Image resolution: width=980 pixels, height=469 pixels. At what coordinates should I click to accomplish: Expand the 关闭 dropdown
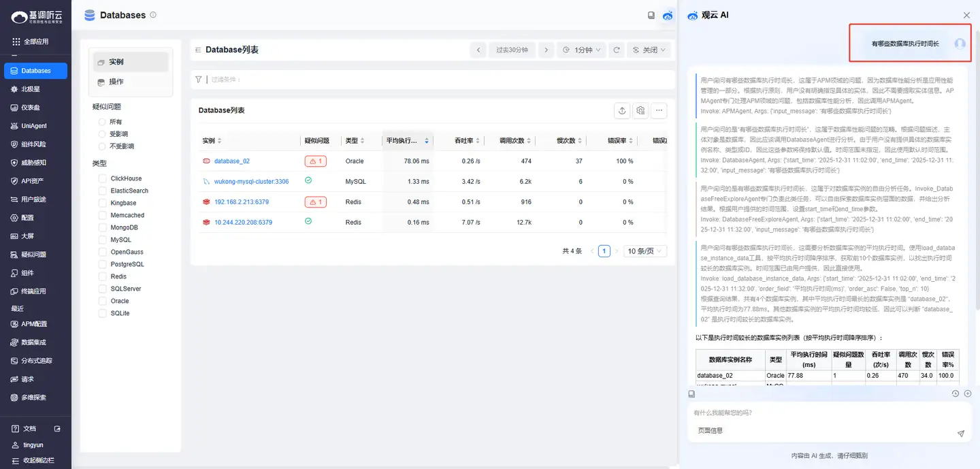pyautogui.click(x=649, y=50)
